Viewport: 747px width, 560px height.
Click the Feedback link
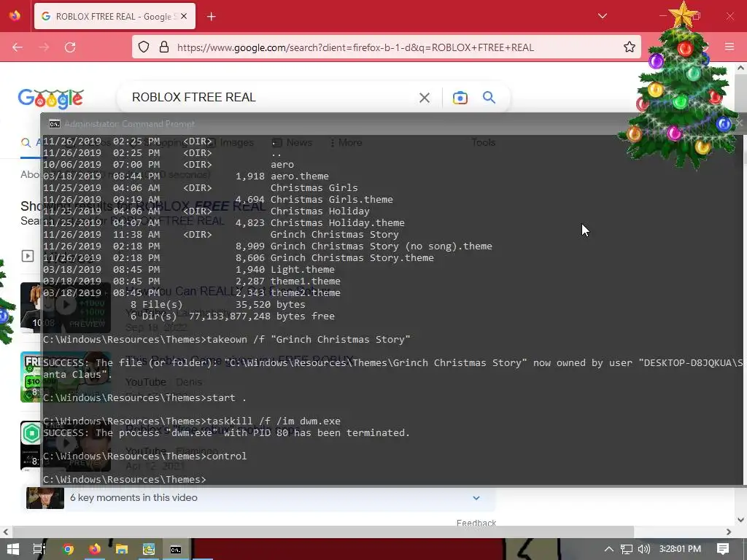[x=476, y=523]
